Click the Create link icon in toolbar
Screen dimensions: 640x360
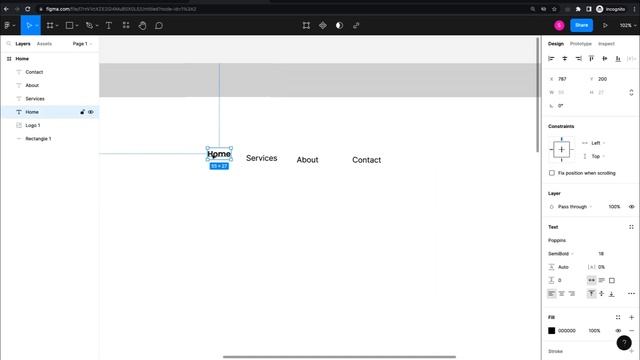356,25
